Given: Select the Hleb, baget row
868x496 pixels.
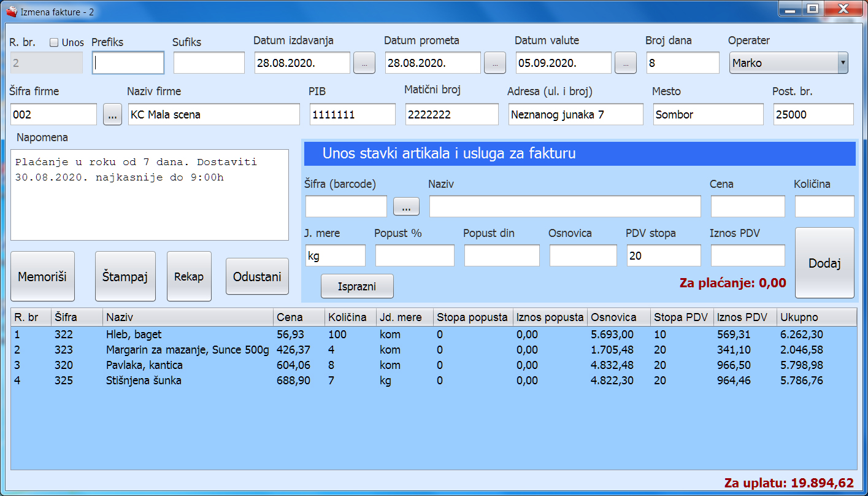Looking at the screenshot, I should pos(434,335).
